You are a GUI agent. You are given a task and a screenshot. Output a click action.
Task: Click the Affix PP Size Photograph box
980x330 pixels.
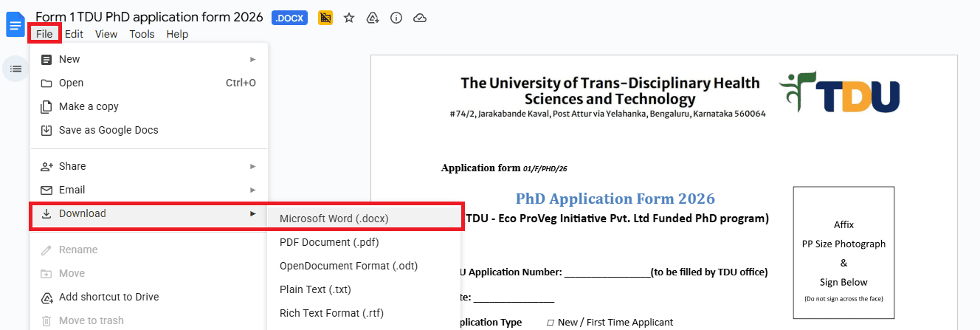click(843, 252)
